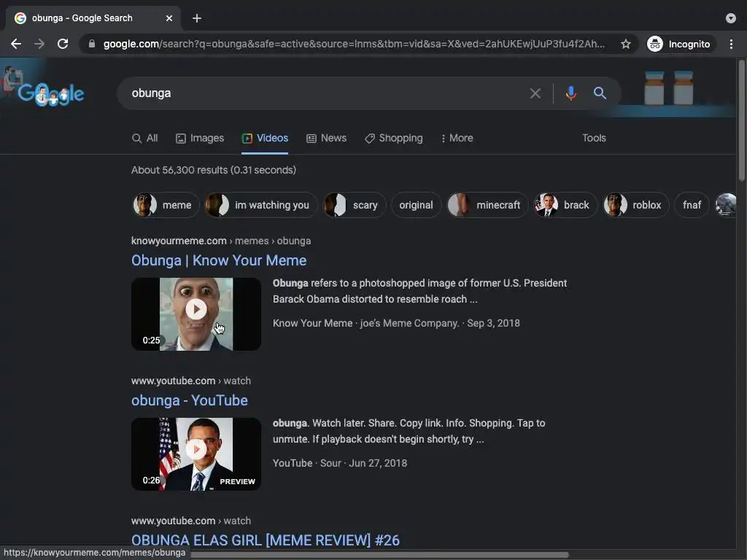Click the address bar URL
This screenshot has width=747, height=560.
pos(354,44)
